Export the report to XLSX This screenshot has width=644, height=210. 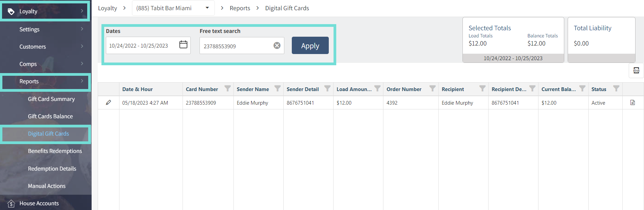click(636, 70)
